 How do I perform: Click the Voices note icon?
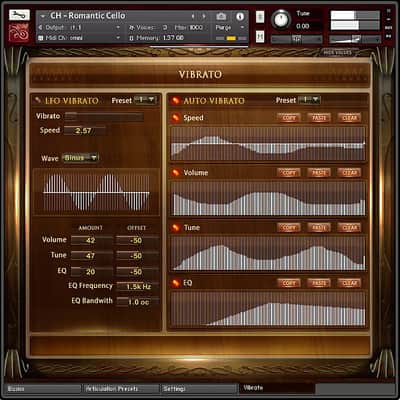click(132, 27)
